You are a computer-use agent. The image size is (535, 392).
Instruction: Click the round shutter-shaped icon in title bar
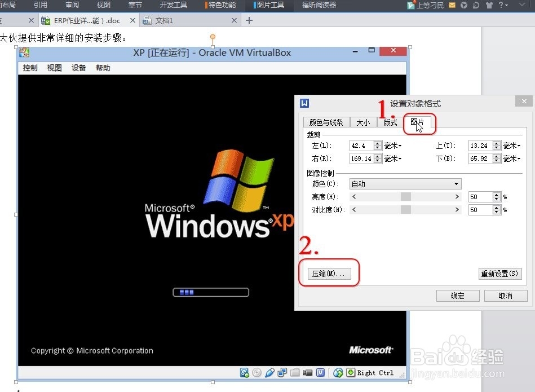pyautogui.click(x=464, y=5)
